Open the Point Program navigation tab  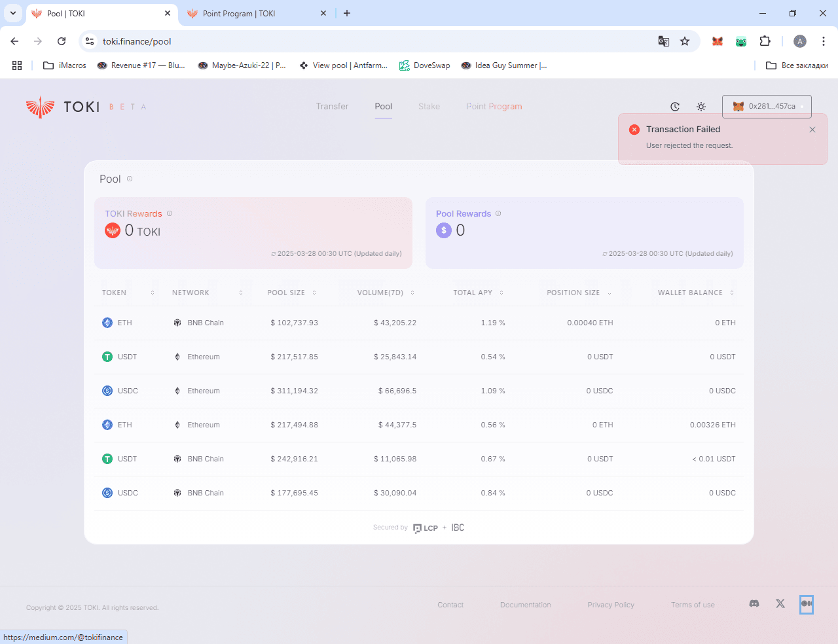coord(494,106)
